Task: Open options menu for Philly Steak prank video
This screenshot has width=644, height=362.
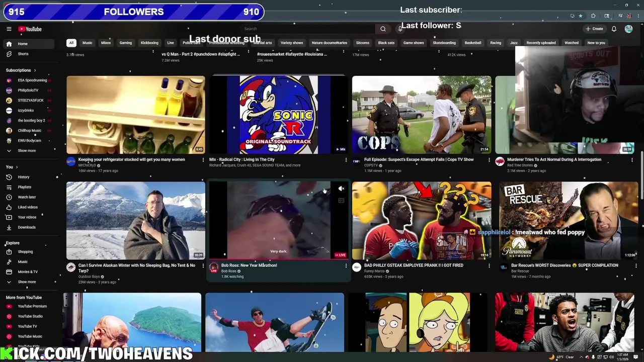Action: coord(489,265)
